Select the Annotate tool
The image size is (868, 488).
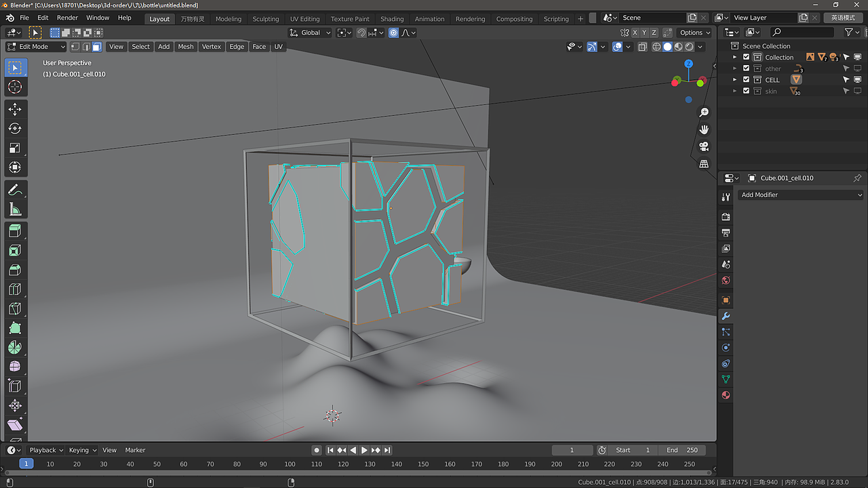(x=16, y=190)
